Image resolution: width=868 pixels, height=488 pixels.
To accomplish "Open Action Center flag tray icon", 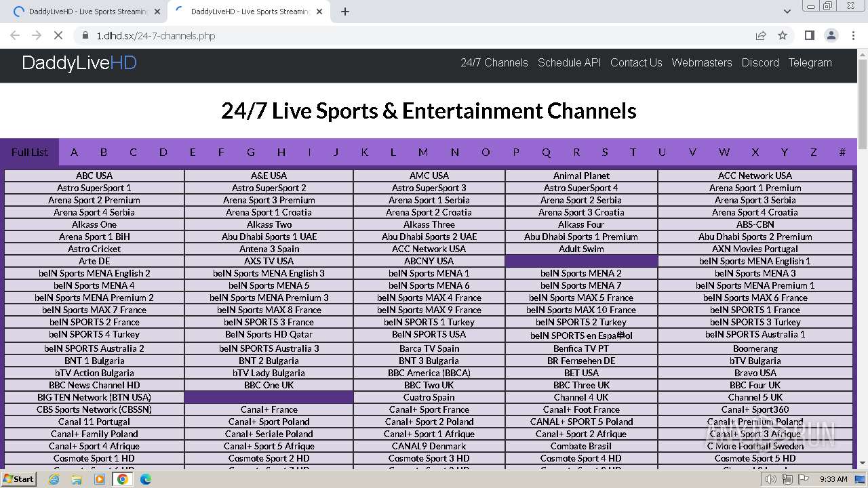I will 804,479.
